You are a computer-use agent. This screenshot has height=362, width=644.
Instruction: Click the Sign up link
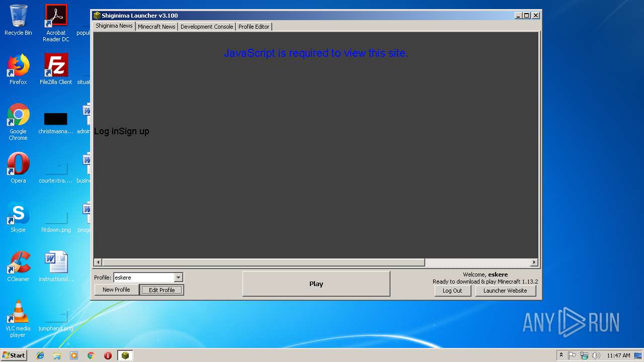coord(134,131)
